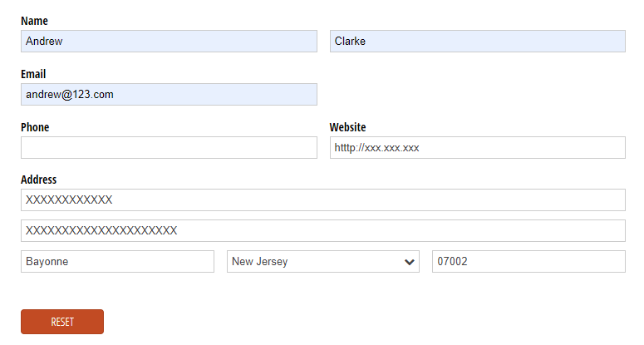
Task: Focus the ZIP code field with 07002
Action: (x=528, y=262)
